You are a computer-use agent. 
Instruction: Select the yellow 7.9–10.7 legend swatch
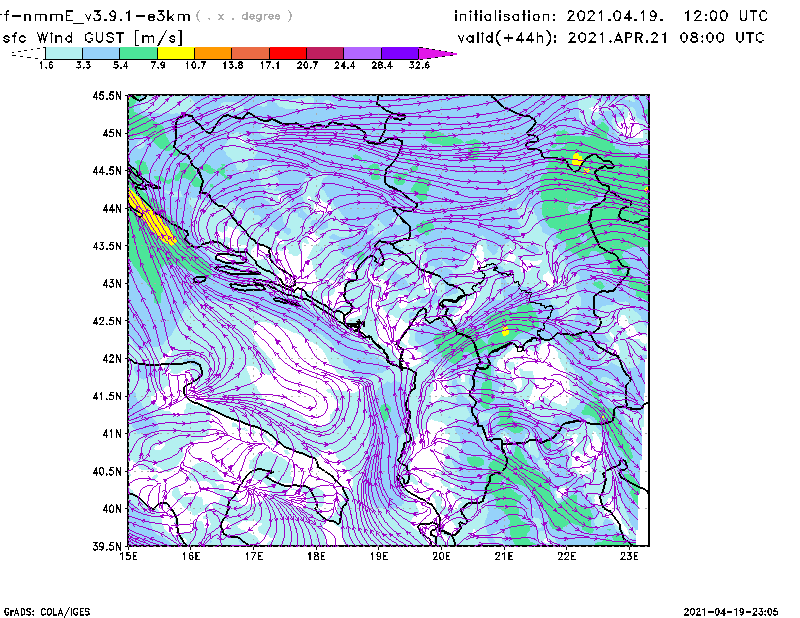(176, 53)
